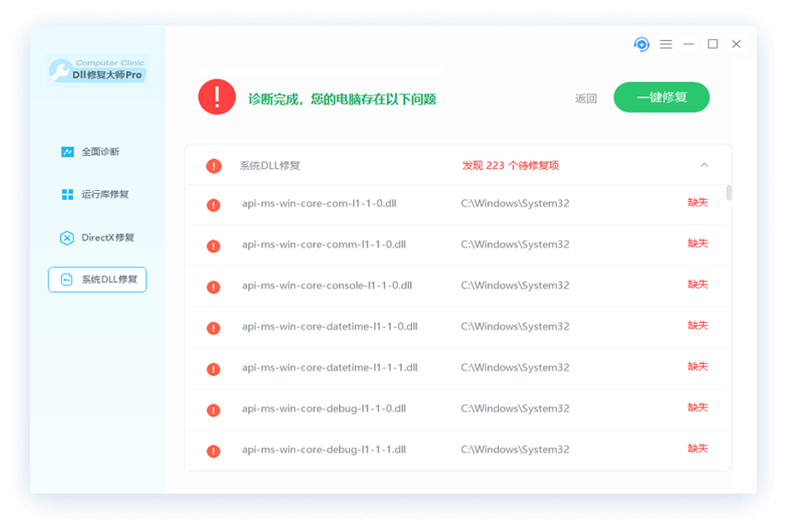This screenshot has height=532, width=787.
Task: Select the api-ms-win-core-com-l1-1-0.dll row
Action: coord(323,203)
